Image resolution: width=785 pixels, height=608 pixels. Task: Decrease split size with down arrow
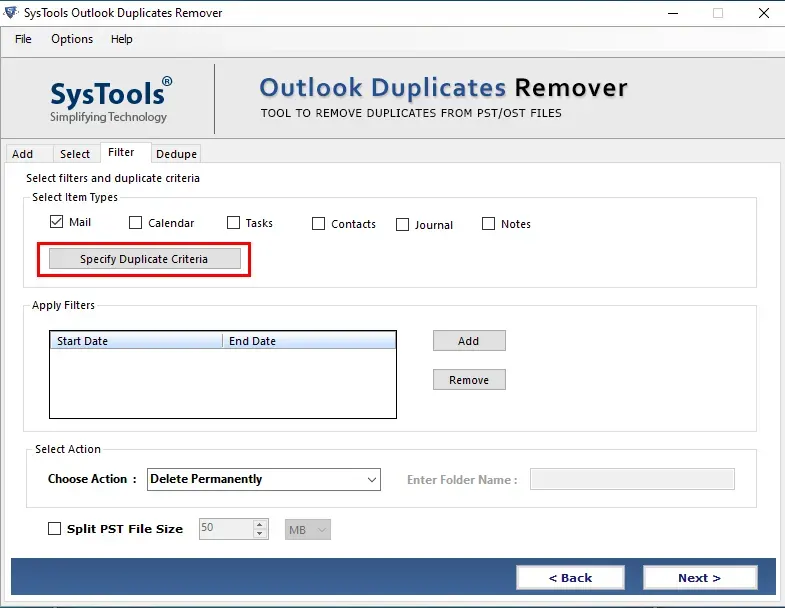point(259,534)
